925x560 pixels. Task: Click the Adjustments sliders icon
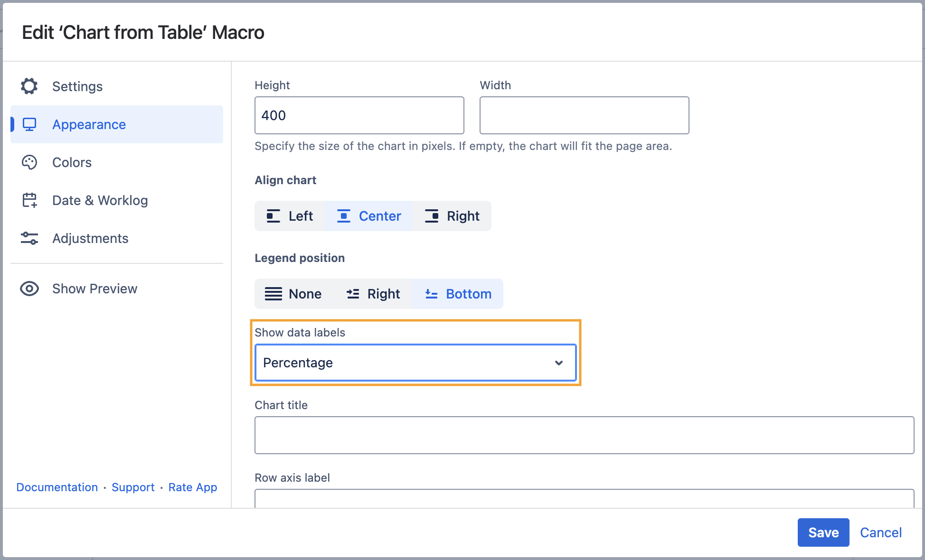click(29, 238)
